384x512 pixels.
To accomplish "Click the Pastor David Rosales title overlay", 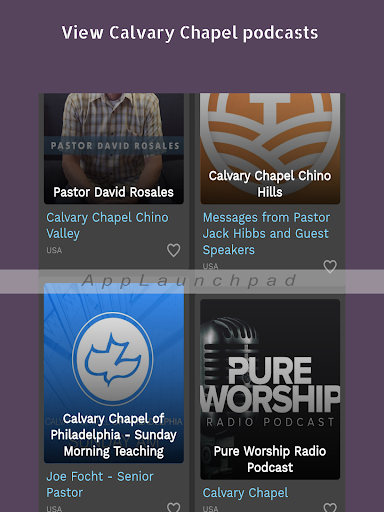I will point(114,192).
